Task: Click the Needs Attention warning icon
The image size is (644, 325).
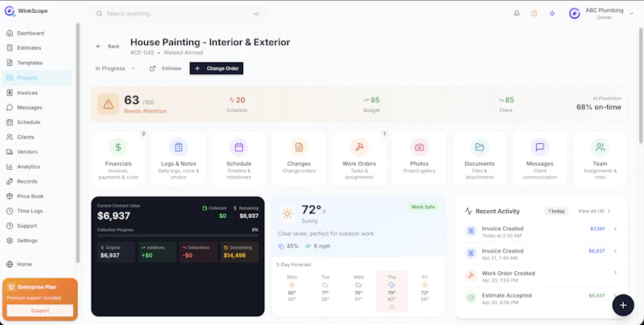Action: click(108, 105)
